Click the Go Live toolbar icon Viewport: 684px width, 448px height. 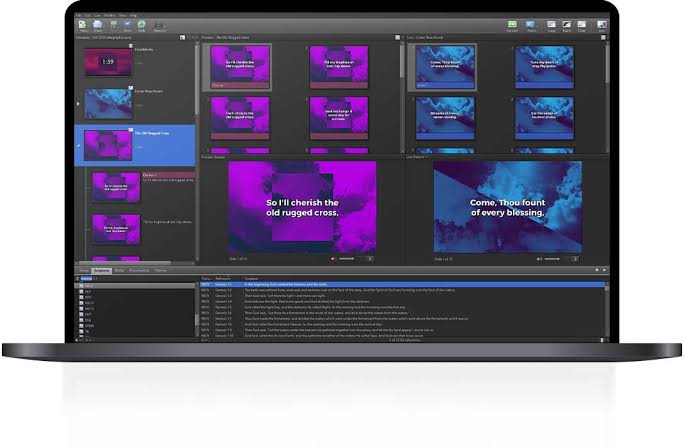(x=512, y=25)
